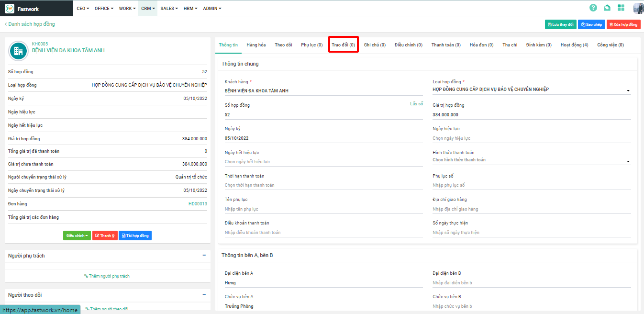Click the Lấy số link

(x=416, y=104)
